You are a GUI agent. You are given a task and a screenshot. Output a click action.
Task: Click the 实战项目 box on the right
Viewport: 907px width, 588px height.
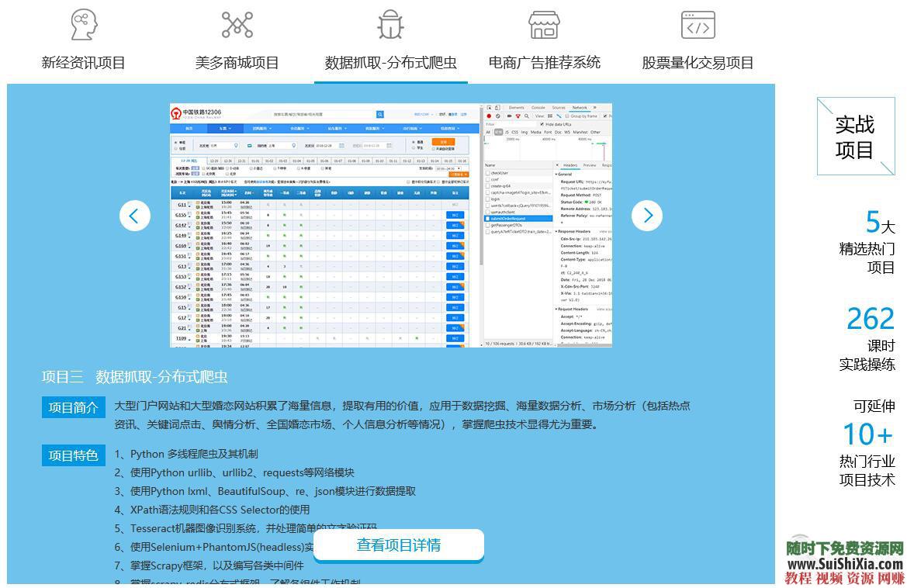pos(856,137)
